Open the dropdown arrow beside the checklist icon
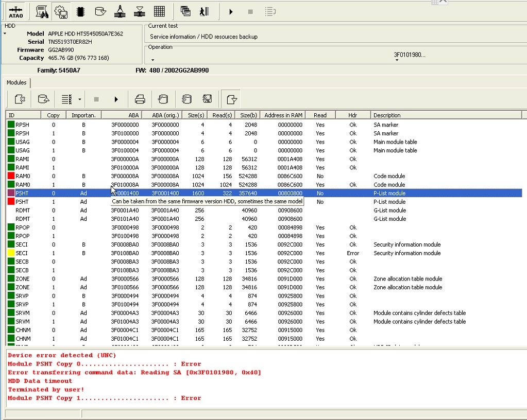 pyautogui.click(x=80, y=99)
